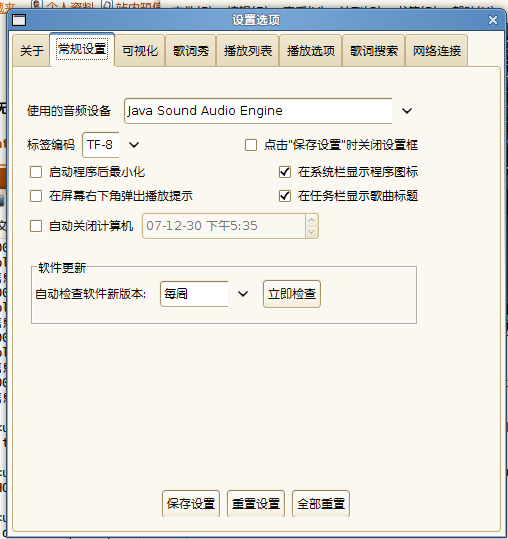Expand the audio device dropdown arrow

407,111
